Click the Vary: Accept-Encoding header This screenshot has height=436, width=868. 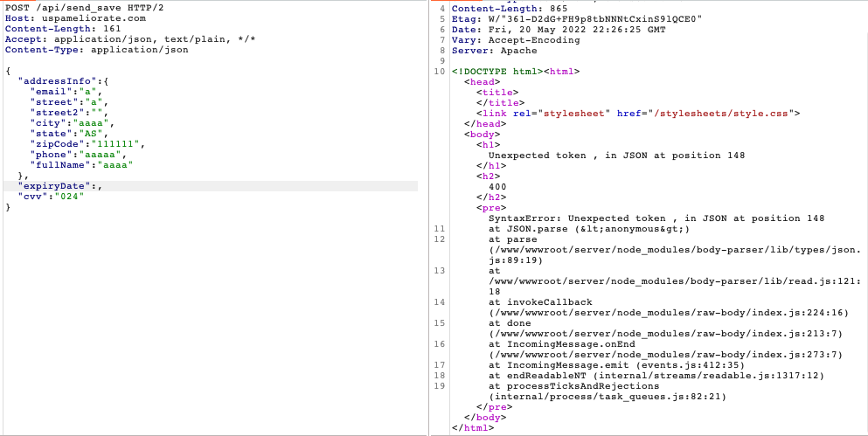(516, 40)
